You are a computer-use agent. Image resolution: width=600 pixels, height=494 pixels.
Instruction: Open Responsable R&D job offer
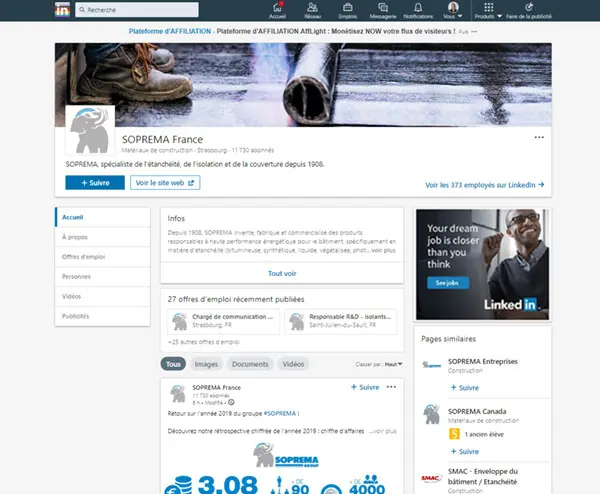(x=341, y=321)
